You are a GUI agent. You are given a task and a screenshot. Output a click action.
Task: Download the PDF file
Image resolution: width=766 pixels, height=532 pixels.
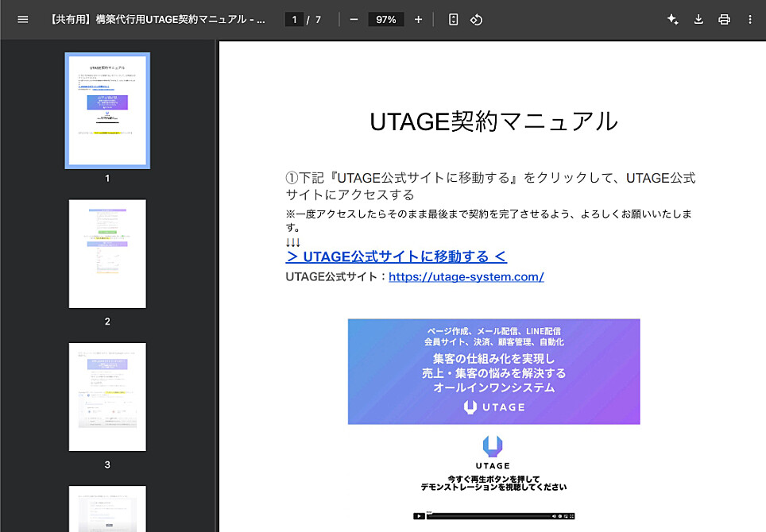[698, 20]
